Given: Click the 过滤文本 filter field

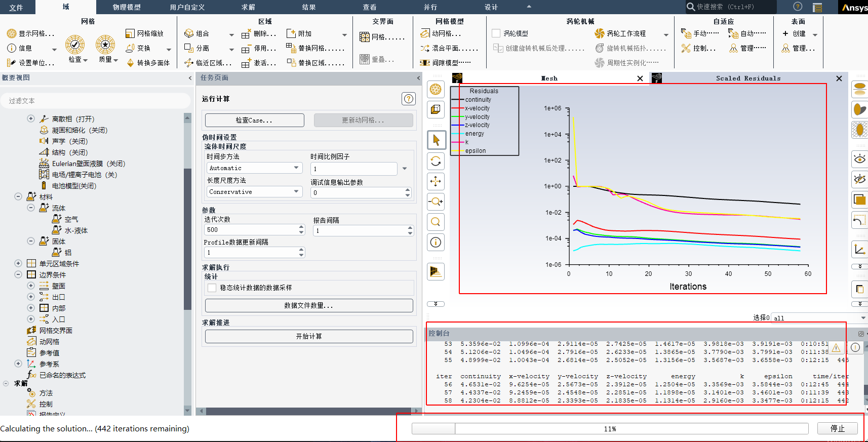Looking at the screenshot, I should [95, 101].
